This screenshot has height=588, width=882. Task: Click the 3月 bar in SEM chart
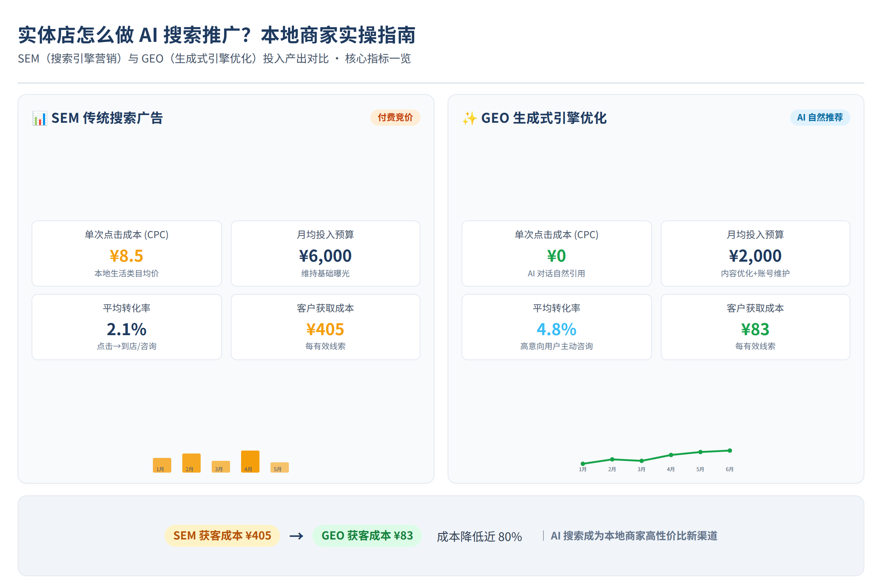(221, 466)
